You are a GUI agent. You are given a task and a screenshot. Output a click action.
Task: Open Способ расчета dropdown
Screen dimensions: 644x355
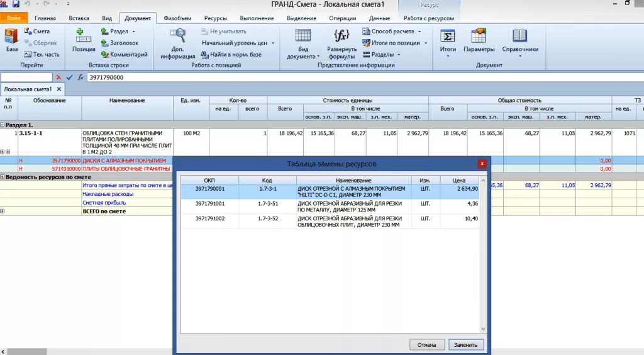point(392,31)
